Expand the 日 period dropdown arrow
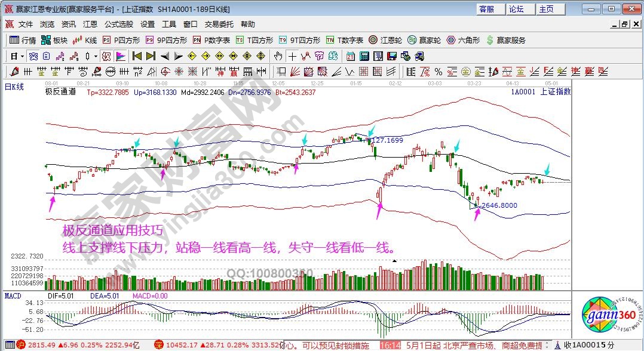644x351 pixels. click(23, 56)
